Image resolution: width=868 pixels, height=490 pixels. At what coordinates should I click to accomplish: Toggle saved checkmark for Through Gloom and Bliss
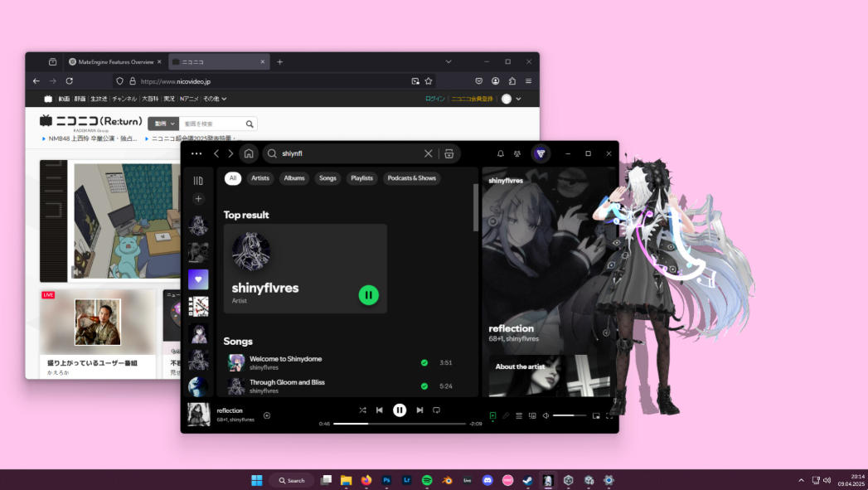(424, 386)
